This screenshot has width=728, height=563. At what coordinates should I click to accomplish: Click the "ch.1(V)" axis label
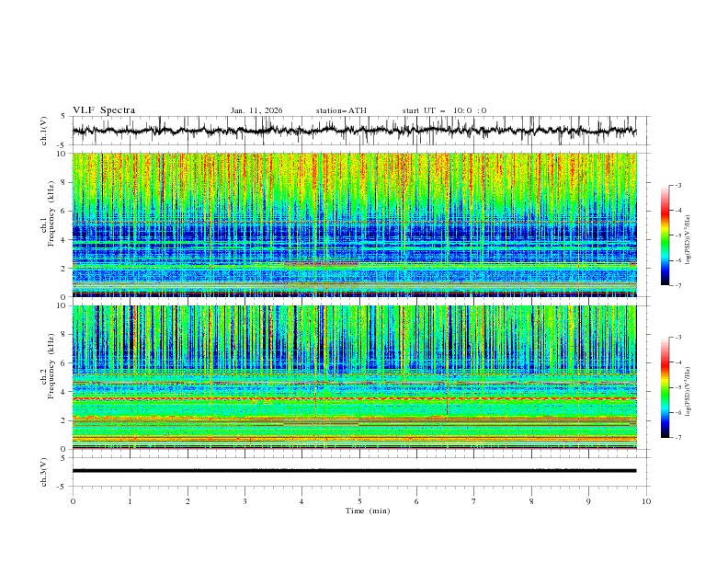click(44, 131)
